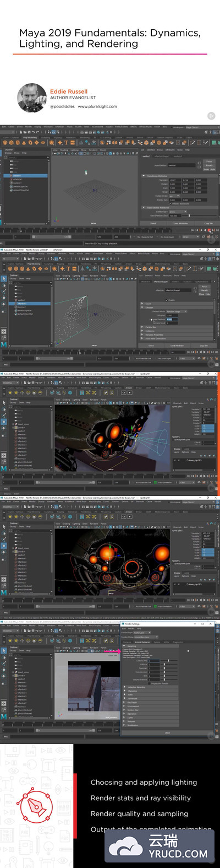Open Presets menu in Render Settings window
This screenshot has height=868, width=220.
tap(131, 628)
